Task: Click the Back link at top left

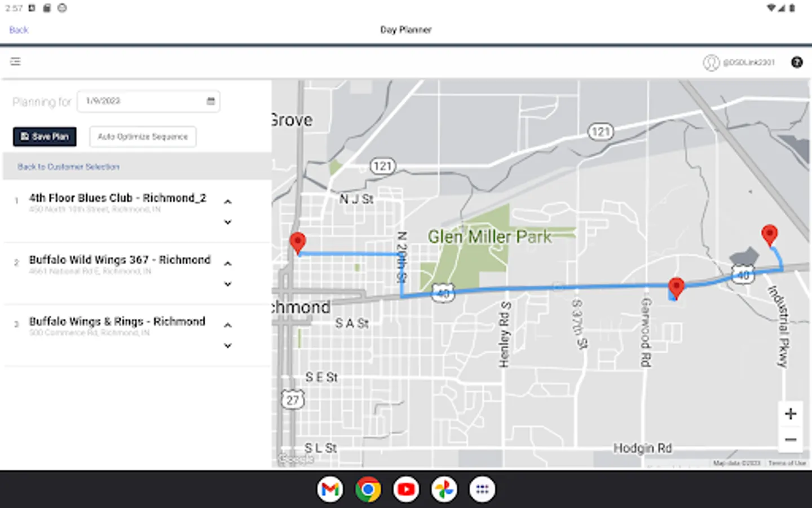Action: tap(19, 30)
